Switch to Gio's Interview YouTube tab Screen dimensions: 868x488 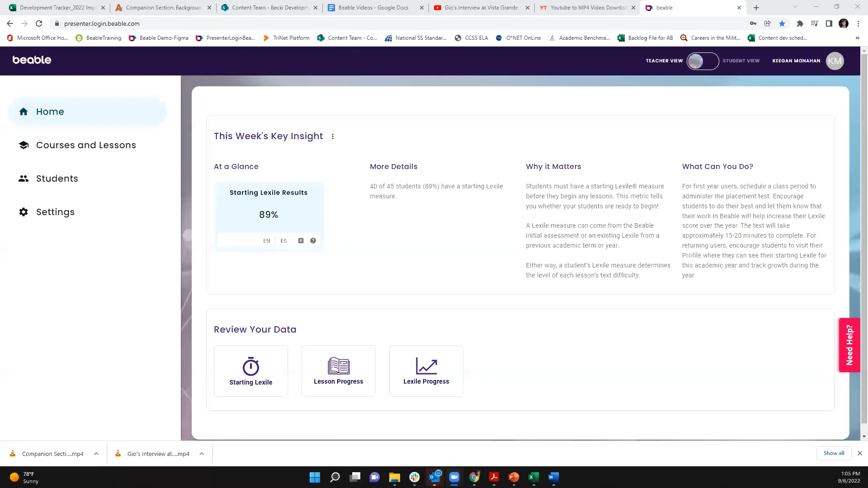pos(481,8)
